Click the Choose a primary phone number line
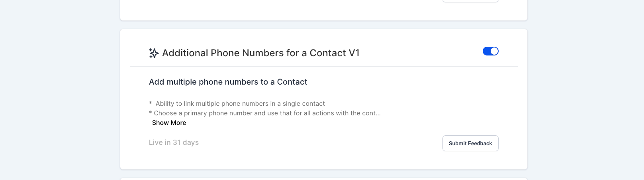 pos(264,113)
